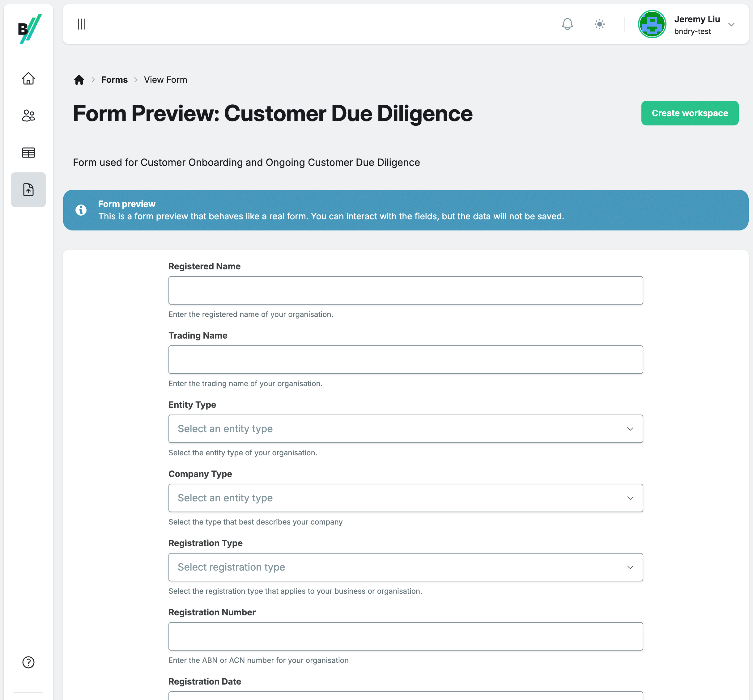
Task: Focus the Trading Name input field
Action: 406,360
